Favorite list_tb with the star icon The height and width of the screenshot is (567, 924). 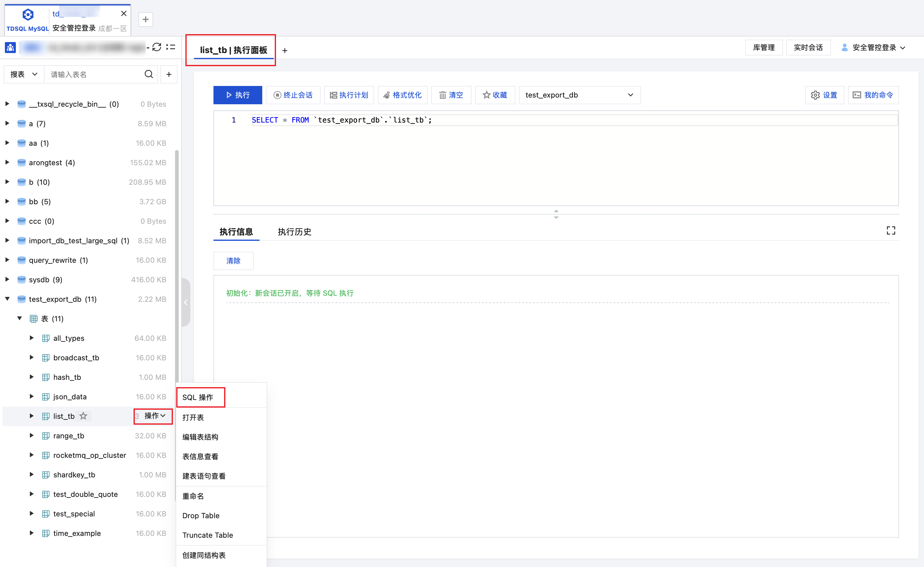[83, 416]
